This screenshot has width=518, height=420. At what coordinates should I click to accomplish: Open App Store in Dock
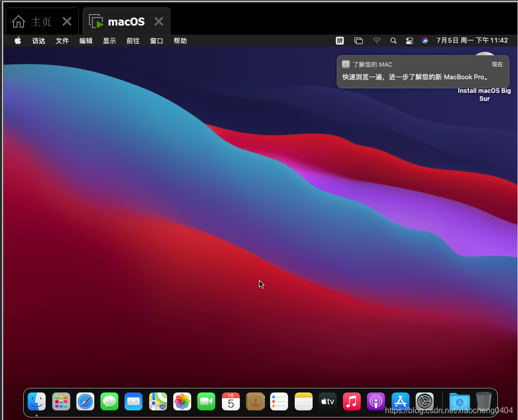click(x=401, y=401)
